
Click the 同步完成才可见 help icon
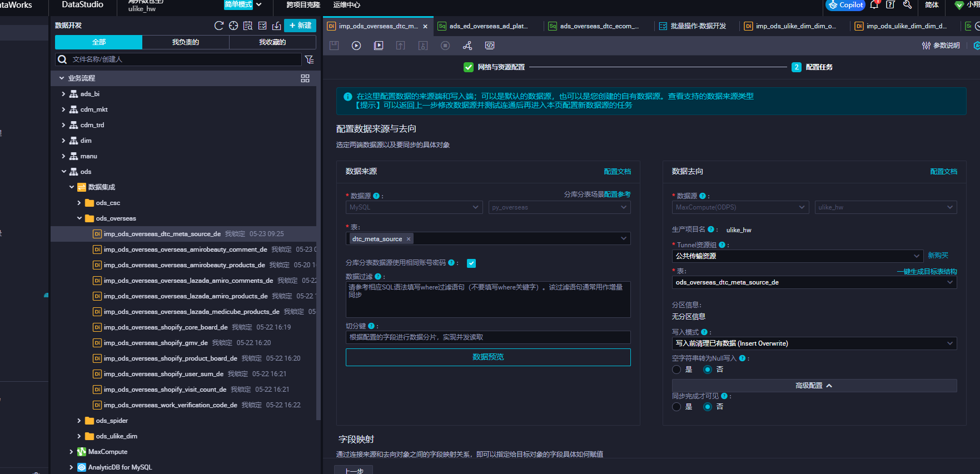tap(724, 396)
